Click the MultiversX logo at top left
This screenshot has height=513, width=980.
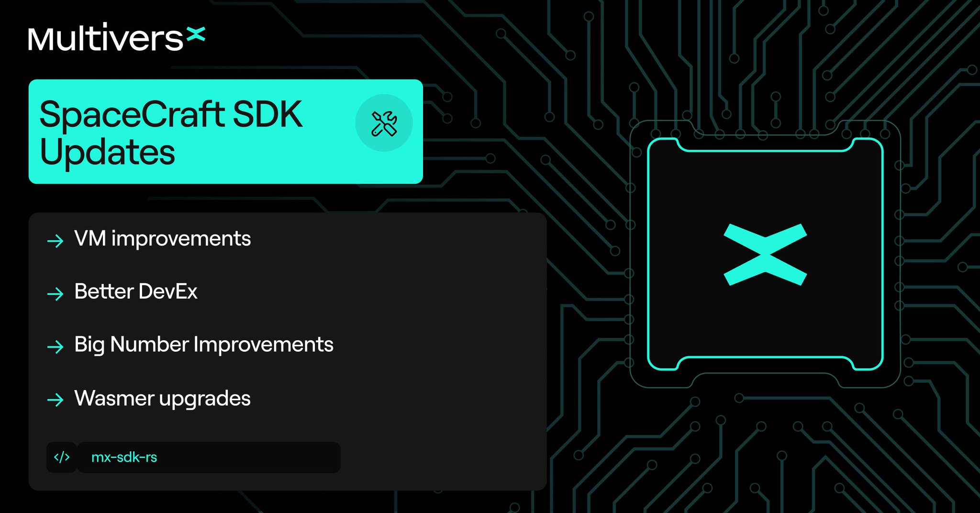point(117,38)
